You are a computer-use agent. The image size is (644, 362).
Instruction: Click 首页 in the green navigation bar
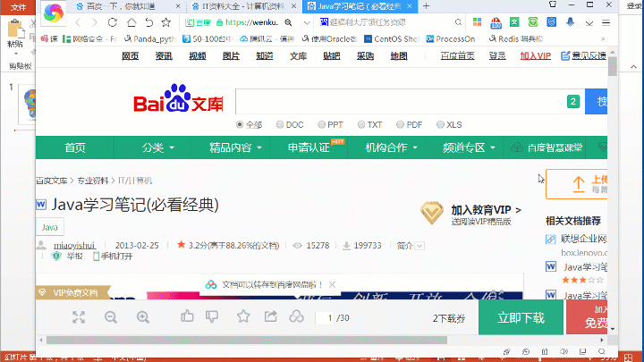coord(75,147)
